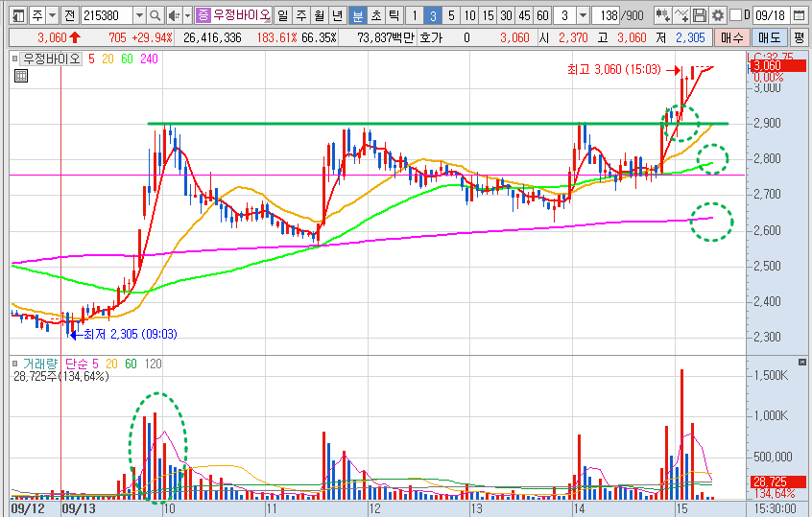Select the 30-minute interval button
This screenshot has width=812, height=517.
coord(506,16)
